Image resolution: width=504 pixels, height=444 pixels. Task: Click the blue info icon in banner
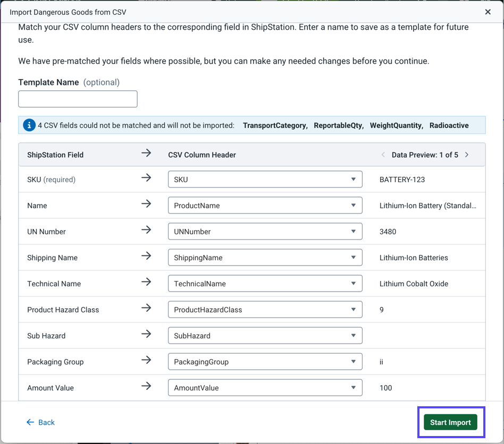29,125
